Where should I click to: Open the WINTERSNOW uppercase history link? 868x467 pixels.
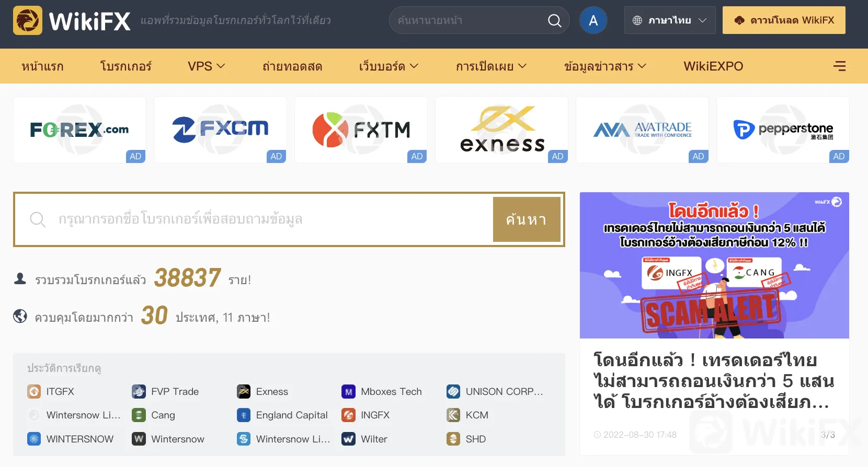coord(80,439)
